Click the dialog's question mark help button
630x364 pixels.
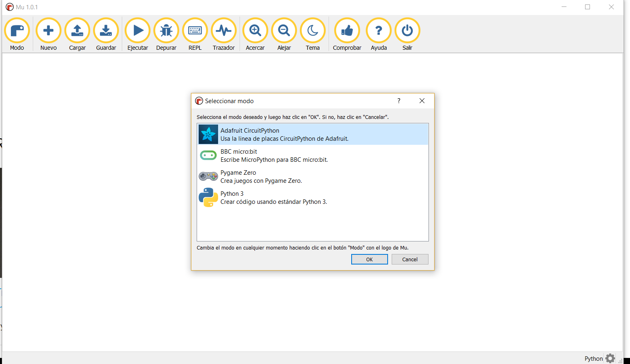click(x=399, y=101)
